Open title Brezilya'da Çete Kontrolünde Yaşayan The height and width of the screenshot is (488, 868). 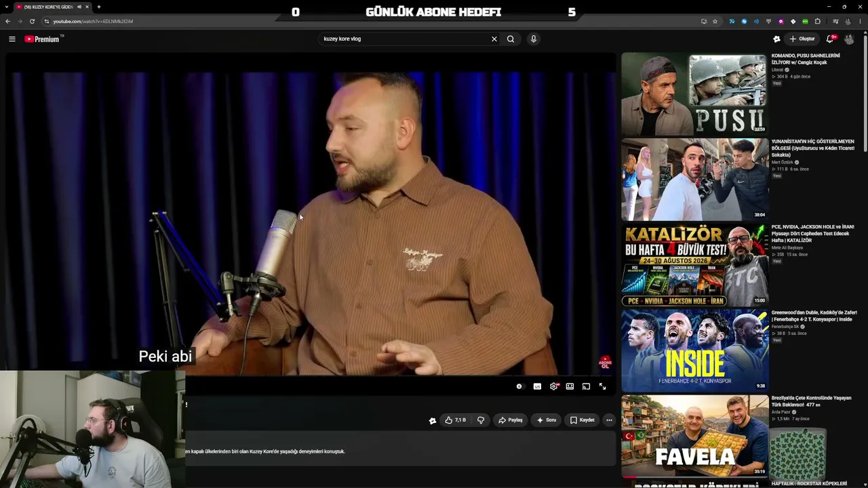click(811, 401)
